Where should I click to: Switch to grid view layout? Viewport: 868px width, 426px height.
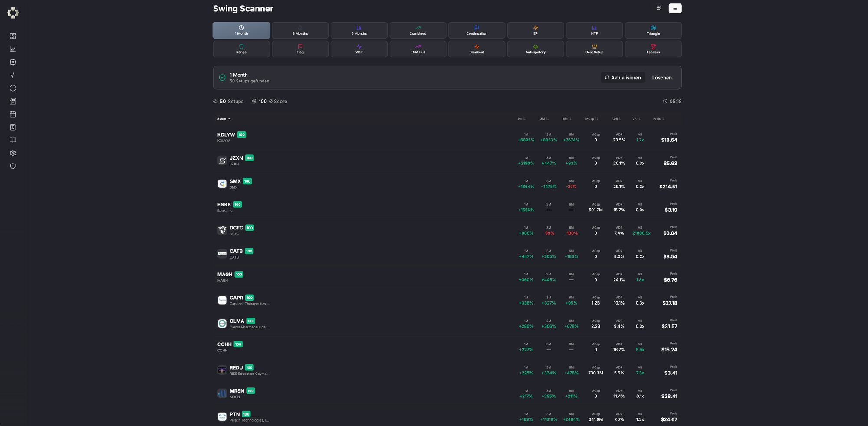(x=659, y=8)
